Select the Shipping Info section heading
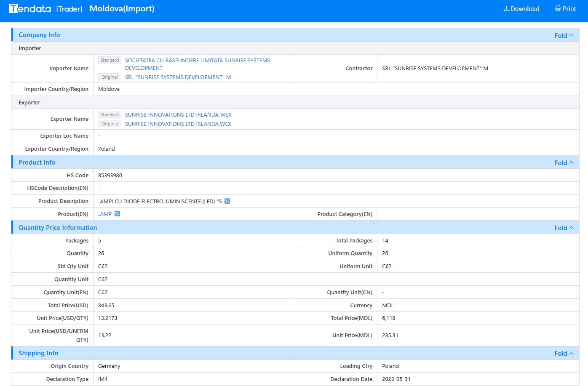The image size is (588, 386). [x=38, y=353]
